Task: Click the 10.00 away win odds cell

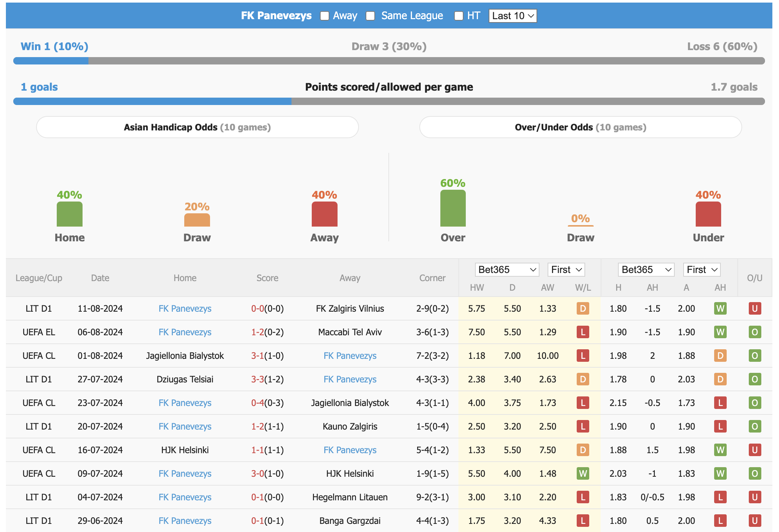Action: pos(548,356)
